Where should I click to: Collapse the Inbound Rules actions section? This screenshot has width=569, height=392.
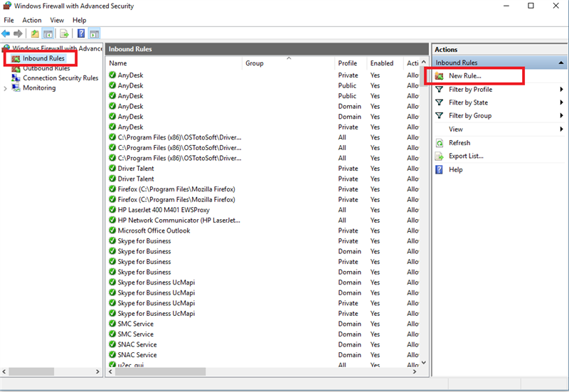click(x=561, y=63)
